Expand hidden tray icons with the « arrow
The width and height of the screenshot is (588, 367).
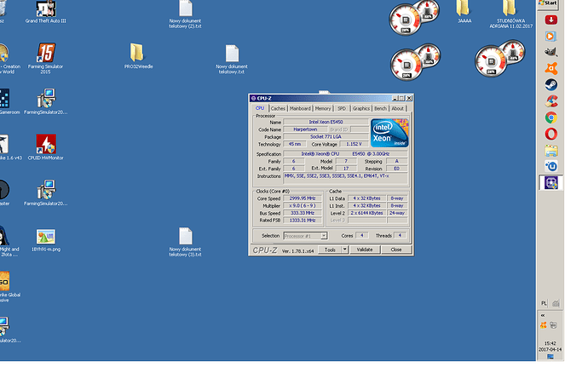pos(543,315)
